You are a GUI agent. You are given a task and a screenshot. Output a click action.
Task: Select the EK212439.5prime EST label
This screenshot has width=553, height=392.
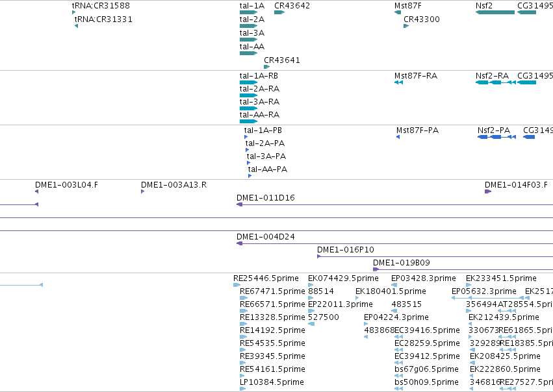point(504,317)
